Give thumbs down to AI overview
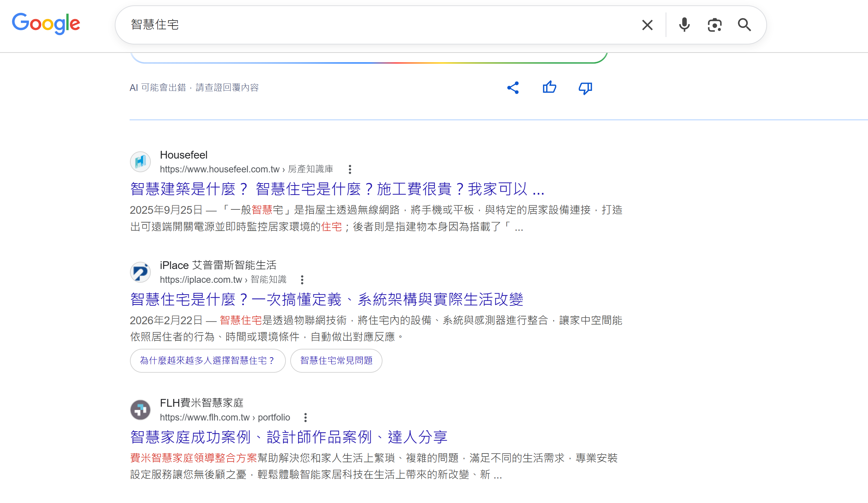The height and width of the screenshot is (503, 868). (585, 88)
